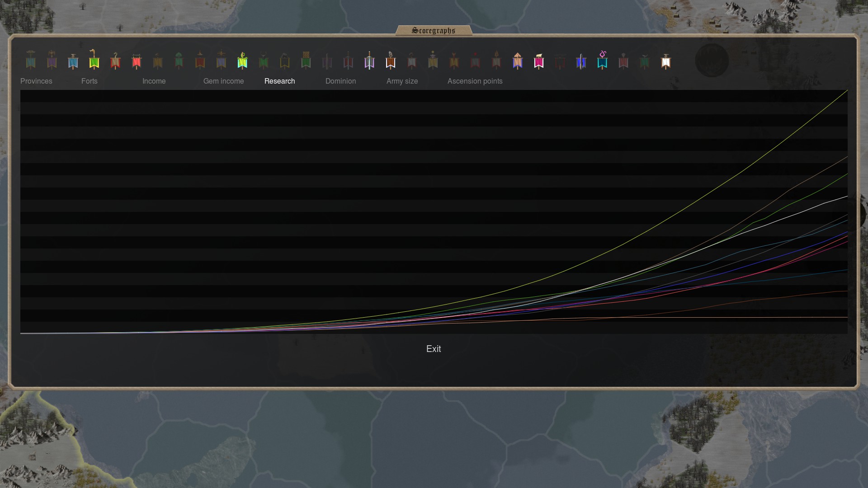Toggle the dim gray banner with red orb
This screenshot has width=868, height=488.
click(475, 61)
